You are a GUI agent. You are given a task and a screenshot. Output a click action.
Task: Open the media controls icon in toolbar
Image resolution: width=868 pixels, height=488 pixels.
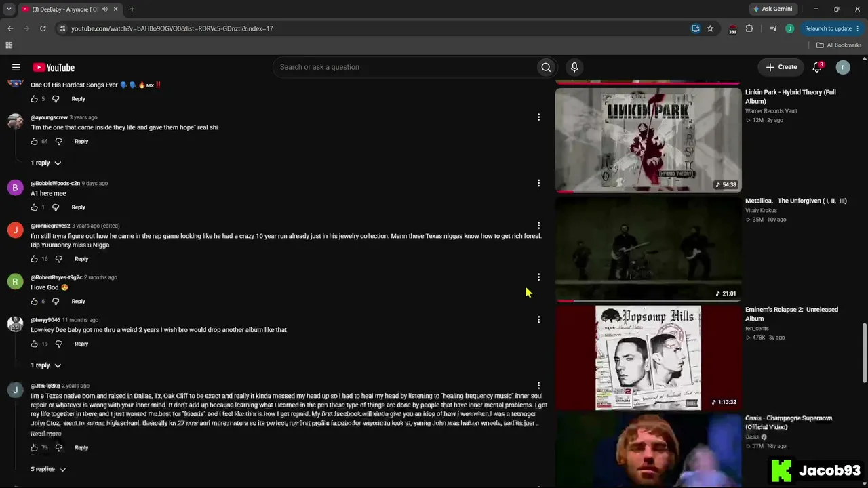coord(773,28)
